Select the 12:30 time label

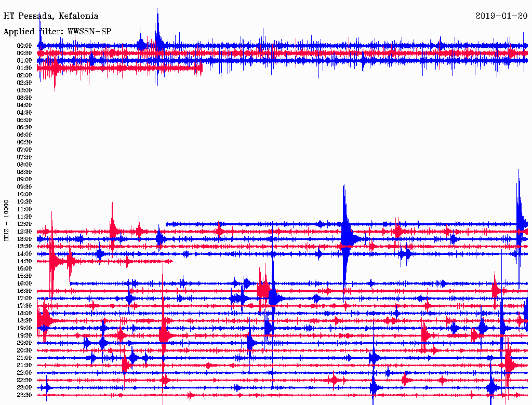(x=24, y=232)
